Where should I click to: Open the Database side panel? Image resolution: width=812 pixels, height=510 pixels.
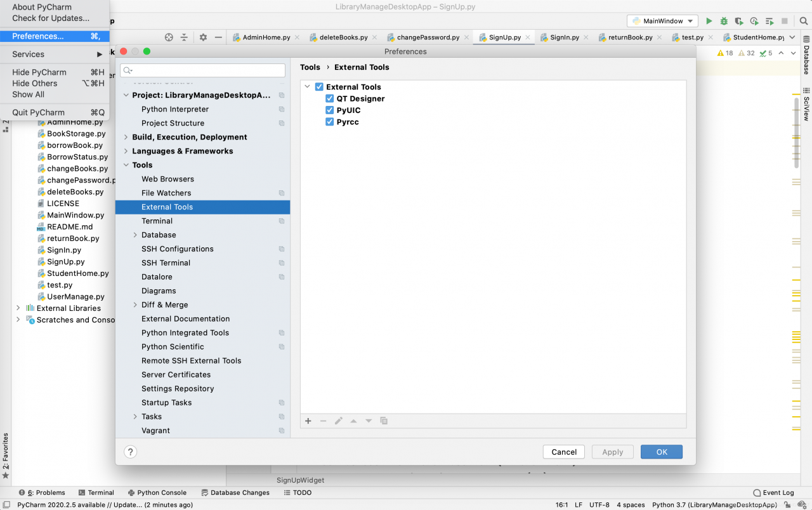coord(806,55)
